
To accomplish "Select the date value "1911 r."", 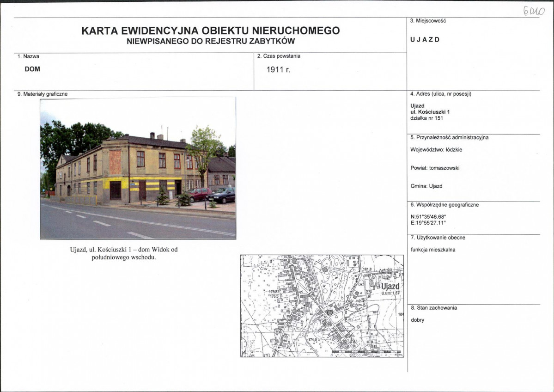I will click(279, 70).
